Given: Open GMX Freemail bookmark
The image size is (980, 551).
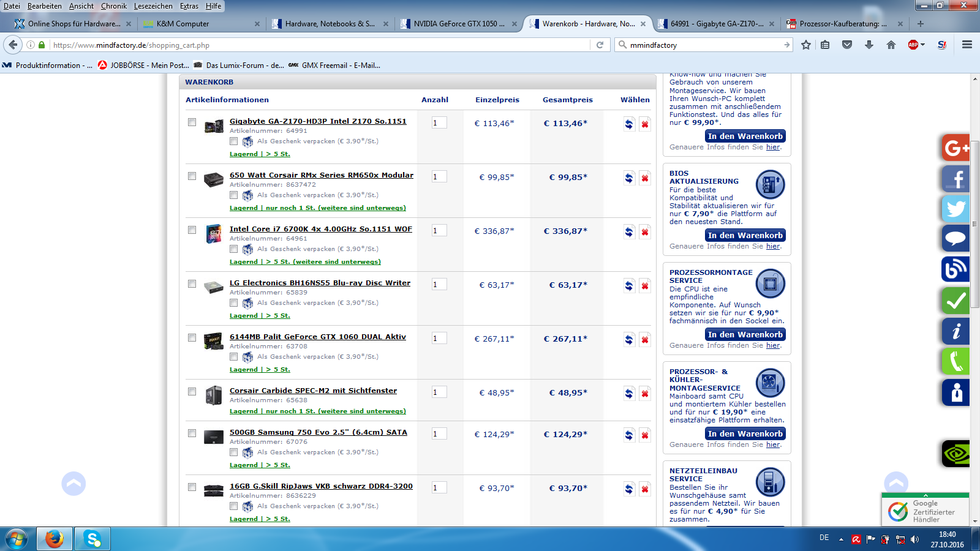Looking at the screenshot, I should coord(334,65).
